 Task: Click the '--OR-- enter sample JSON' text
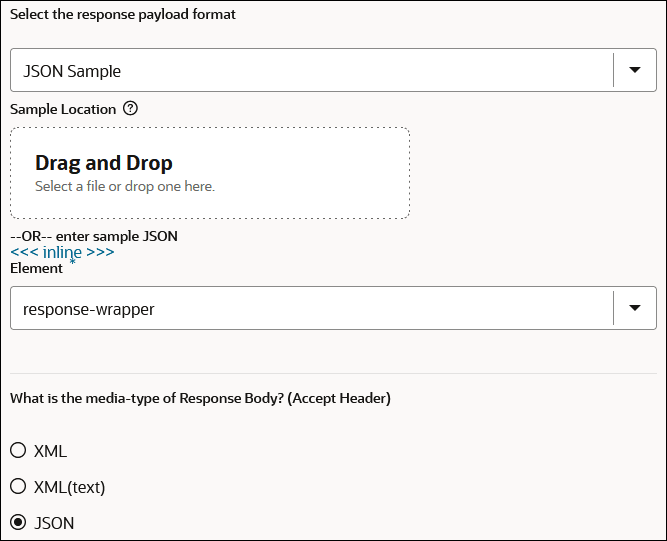(x=93, y=236)
